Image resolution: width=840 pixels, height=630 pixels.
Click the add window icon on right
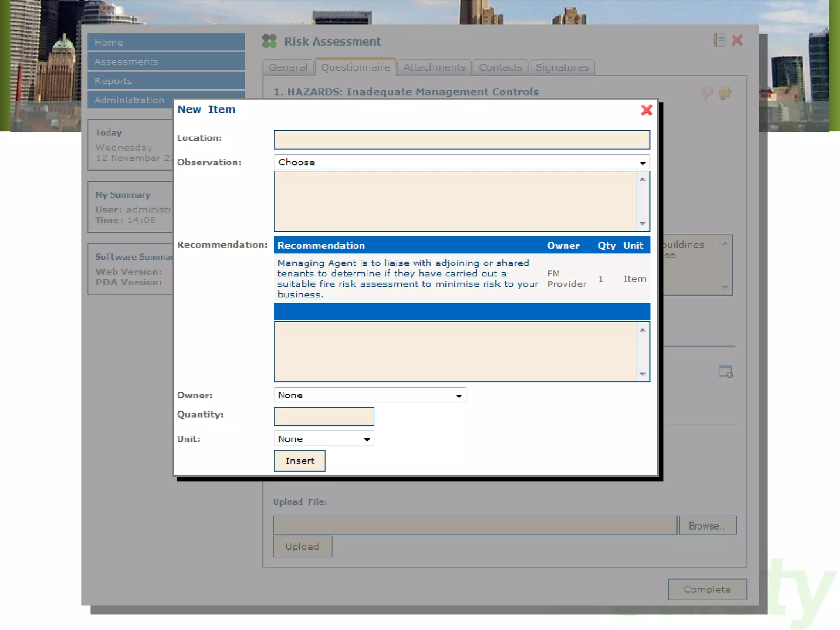tap(725, 372)
